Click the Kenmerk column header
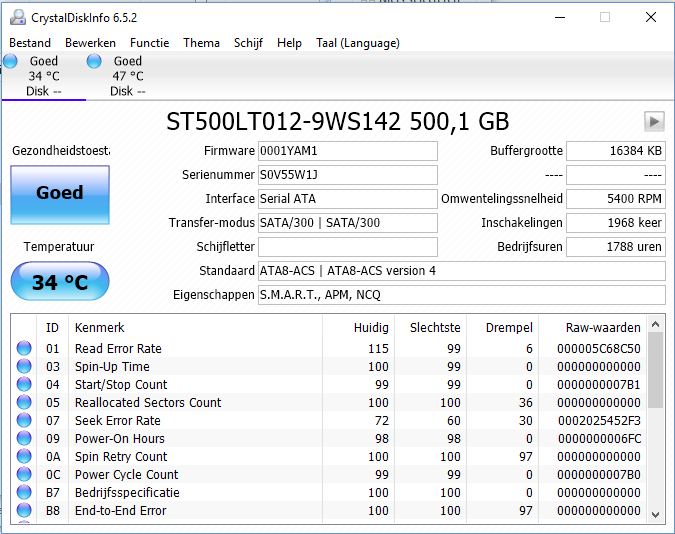Viewport: 675px width, 534px height. (x=100, y=327)
